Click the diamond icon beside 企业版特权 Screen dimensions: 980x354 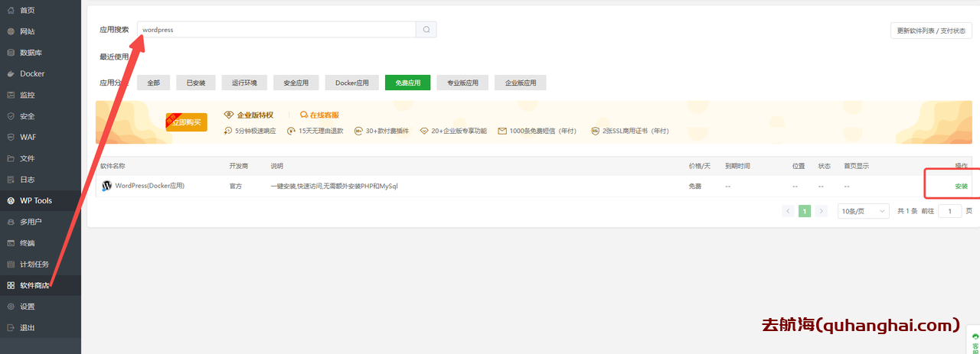(x=228, y=115)
